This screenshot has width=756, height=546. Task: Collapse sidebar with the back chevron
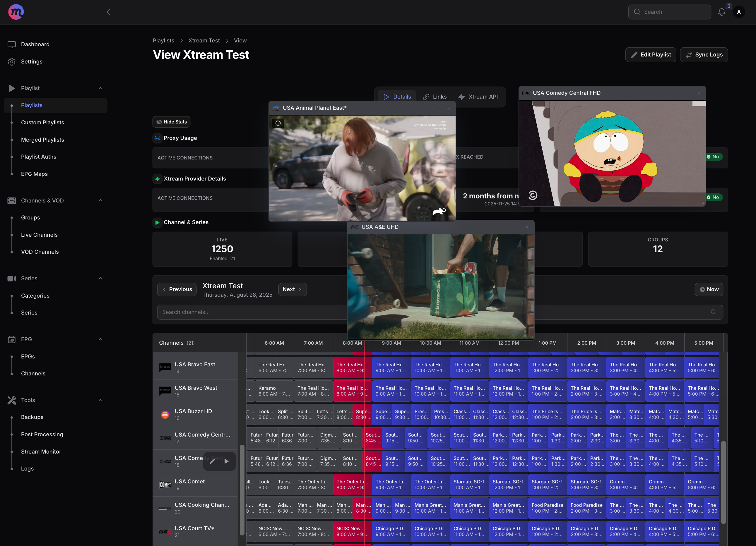point(109,12)
